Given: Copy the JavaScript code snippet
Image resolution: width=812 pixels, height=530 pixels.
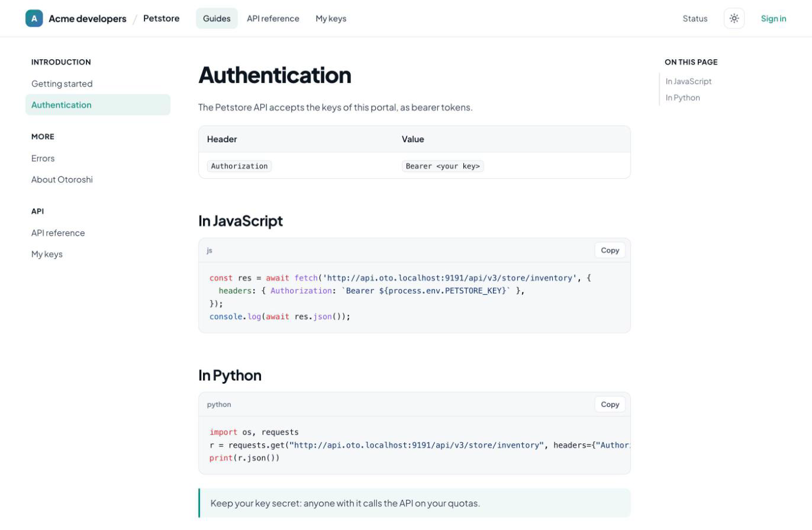Looking at the screenshot, I should coord(610,250).
